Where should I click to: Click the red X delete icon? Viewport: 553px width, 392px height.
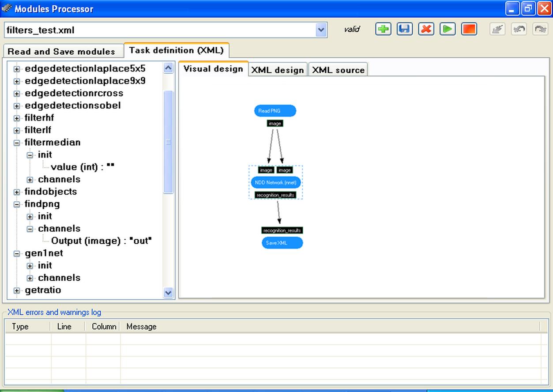426,29
